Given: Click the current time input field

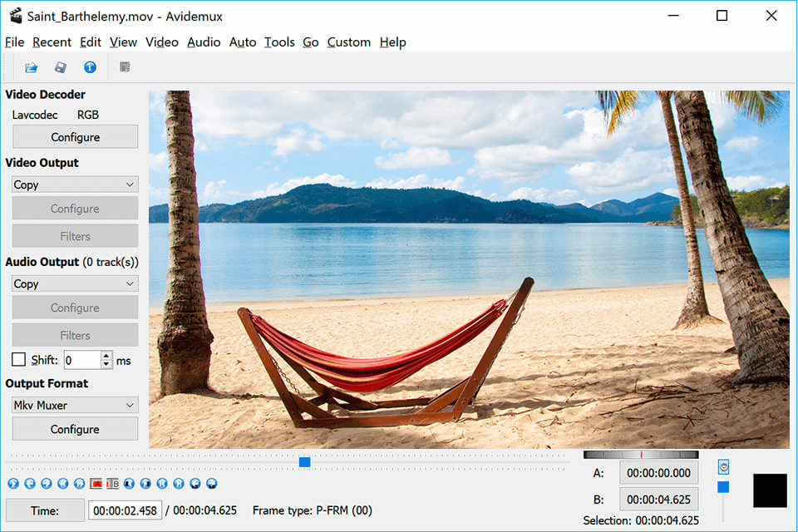Looking at the screenshot, I should tap(125, 510).
